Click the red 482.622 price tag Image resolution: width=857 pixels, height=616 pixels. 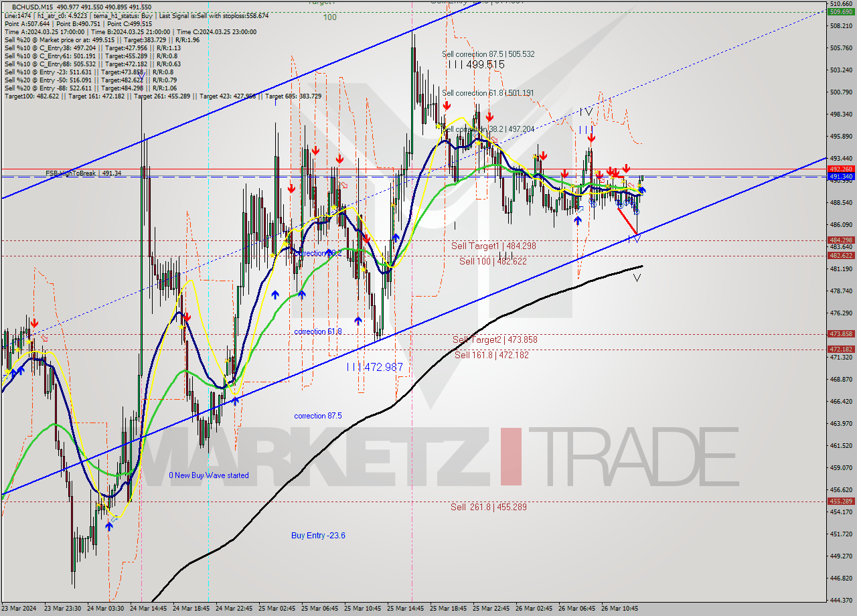(841, 255)
